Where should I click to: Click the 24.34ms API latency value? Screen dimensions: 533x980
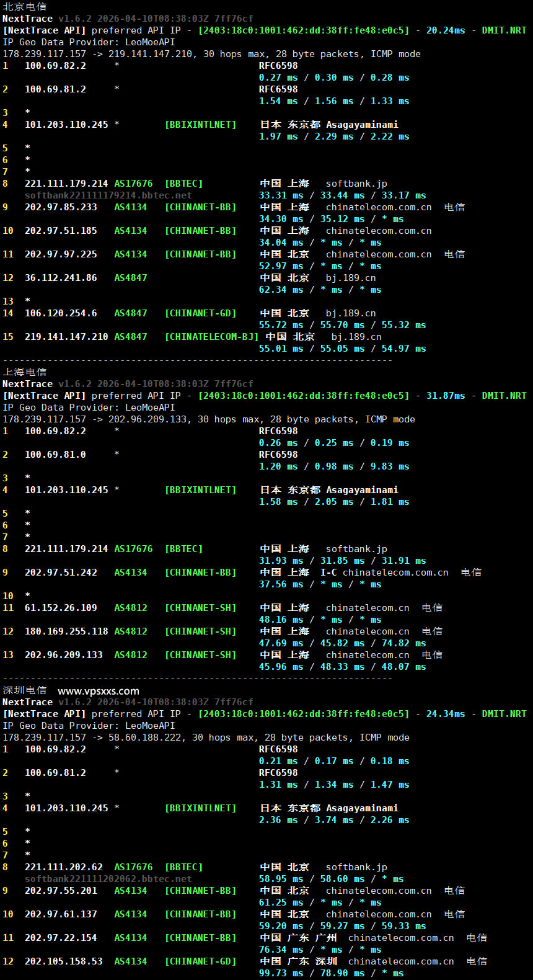click(x=446, y=714)
